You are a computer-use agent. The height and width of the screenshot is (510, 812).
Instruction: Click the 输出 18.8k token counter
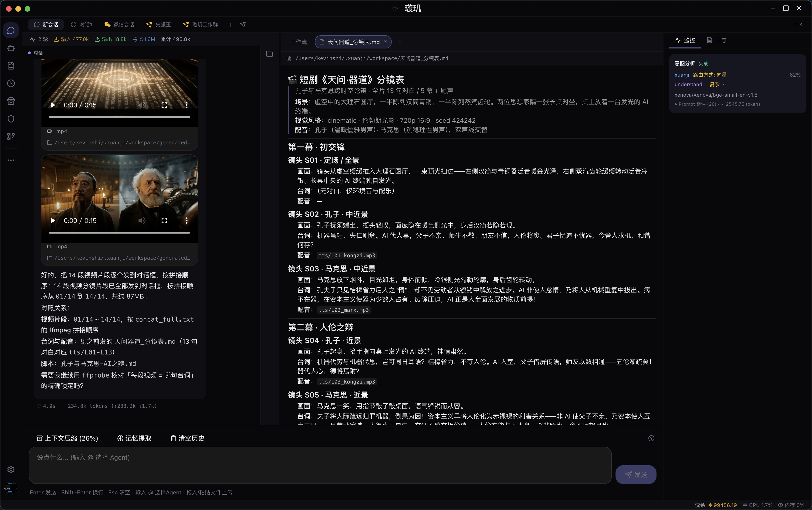(110, 39)
